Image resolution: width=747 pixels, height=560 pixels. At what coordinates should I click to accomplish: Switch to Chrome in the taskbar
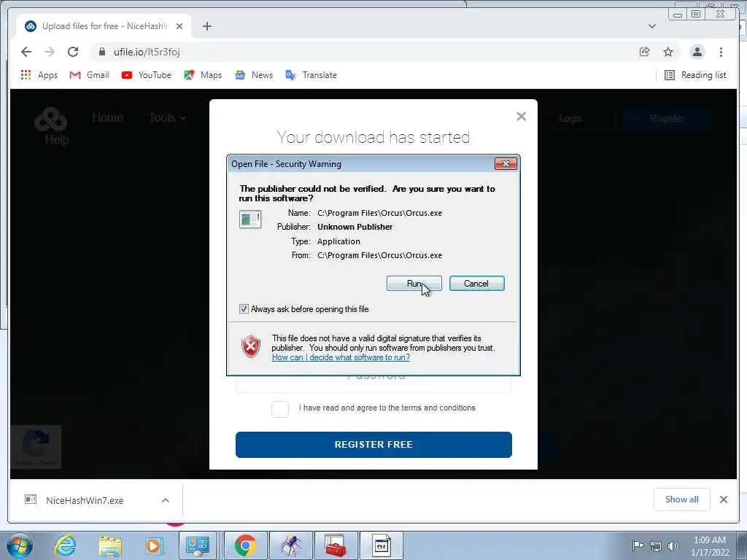click(x=245, y=545)
